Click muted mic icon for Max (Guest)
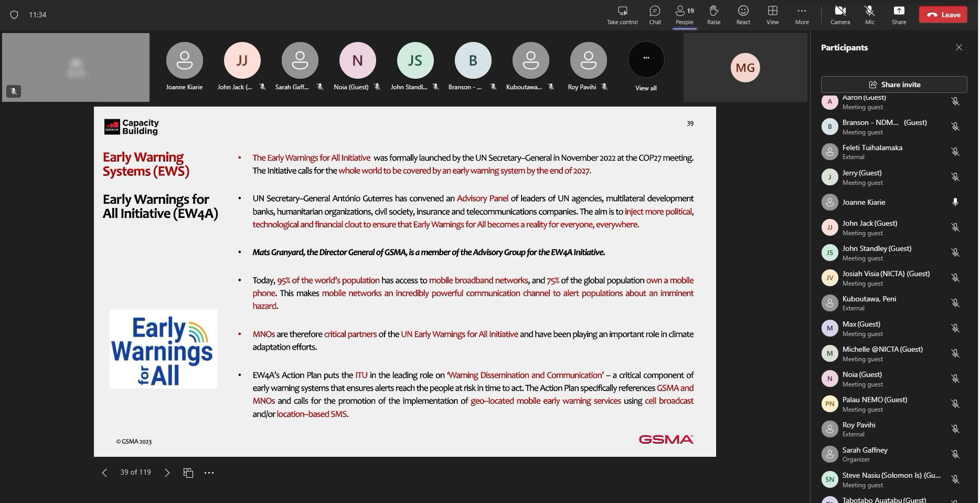Screen dimensions: 980x503 click(955, 328)
